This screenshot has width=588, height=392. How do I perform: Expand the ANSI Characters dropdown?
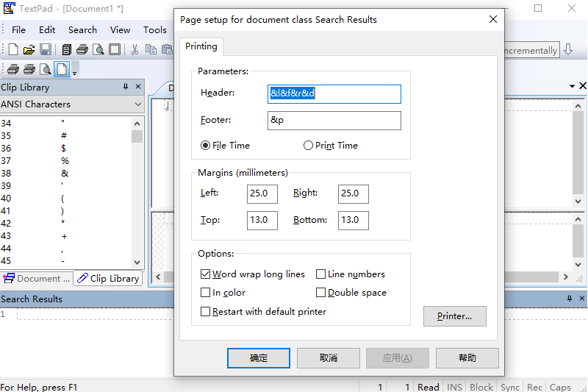pos(137,104)
